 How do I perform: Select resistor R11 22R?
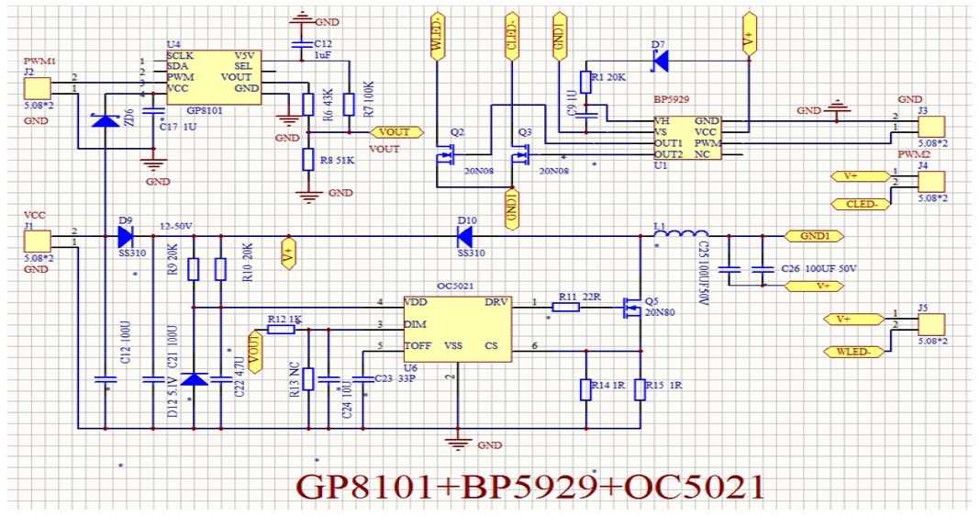pyautogui.click(x=565, y=307)
